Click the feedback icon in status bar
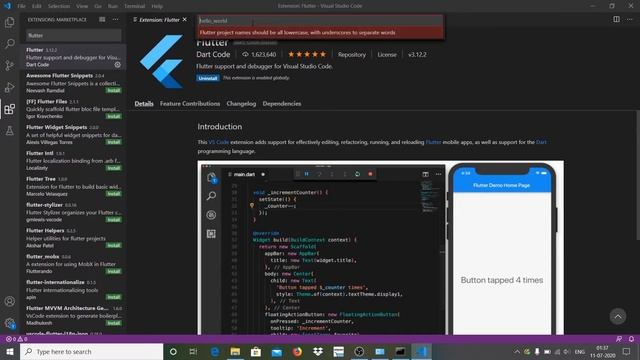 [619, 339]
